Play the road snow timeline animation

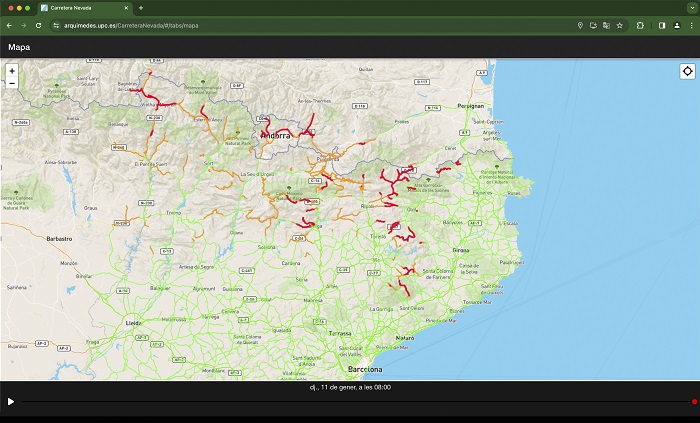(x=11, y=401)
